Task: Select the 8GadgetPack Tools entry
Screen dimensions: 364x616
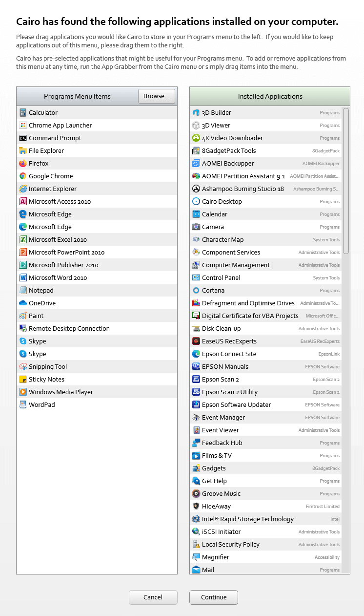Action: [266, 151]
